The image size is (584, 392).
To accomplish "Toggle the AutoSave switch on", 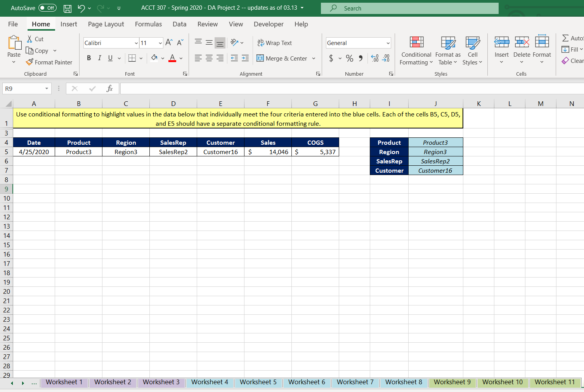I will pos(47,8).
